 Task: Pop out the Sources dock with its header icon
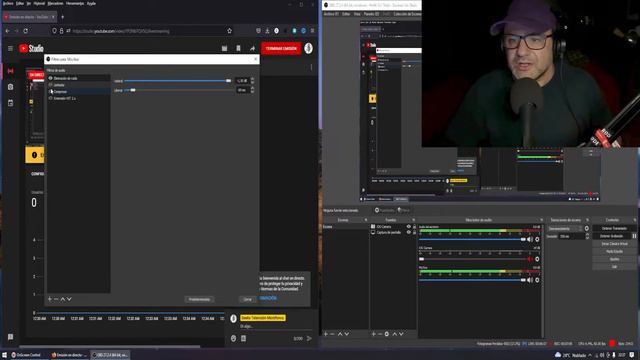(413, 220)
